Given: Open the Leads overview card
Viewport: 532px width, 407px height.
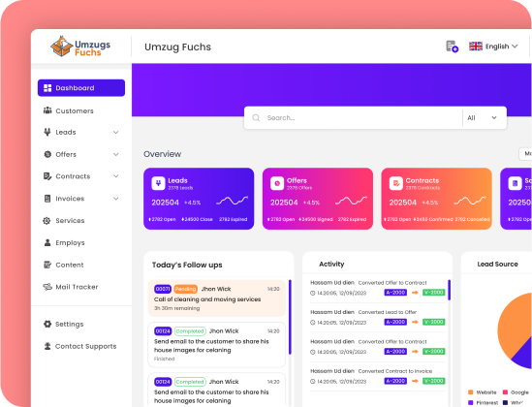Looking at the screenshot, I should [199, 199].
